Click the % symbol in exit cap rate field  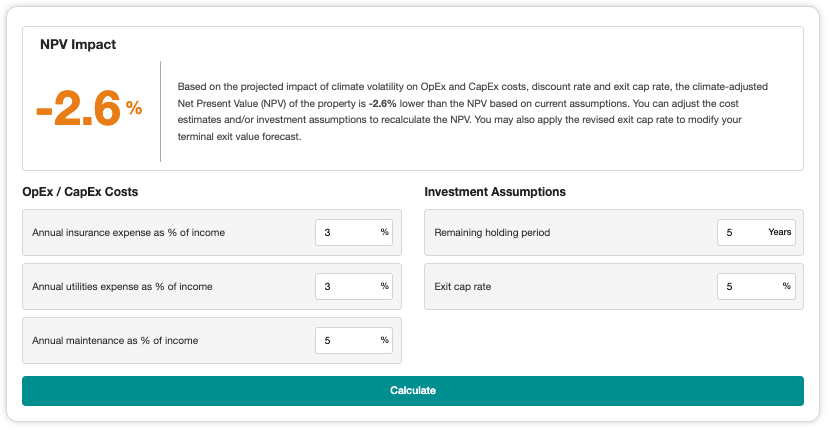(x=787, y=287)
